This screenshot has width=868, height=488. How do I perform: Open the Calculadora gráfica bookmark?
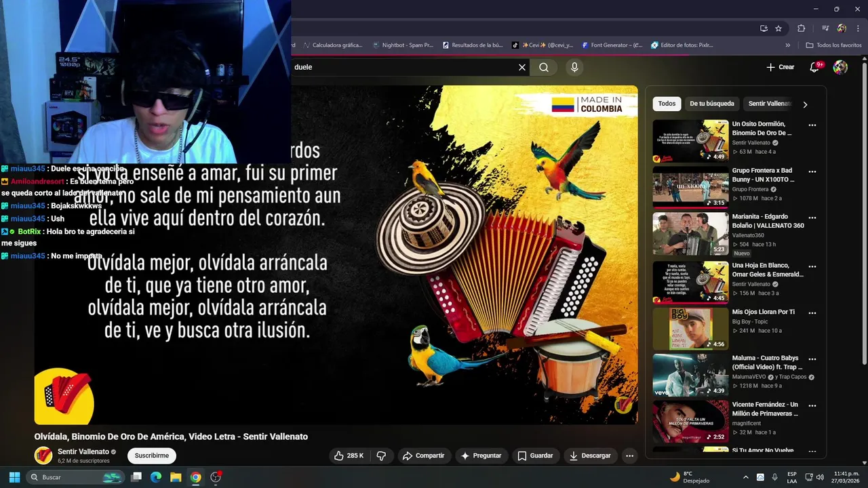pyautogui.click(x=332, y=45)
